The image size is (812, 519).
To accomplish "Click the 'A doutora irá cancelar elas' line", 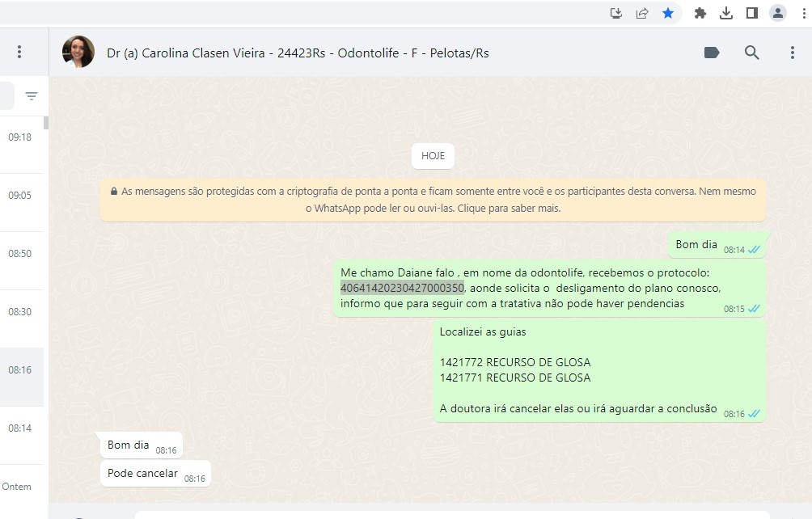I will click(578, 408).
